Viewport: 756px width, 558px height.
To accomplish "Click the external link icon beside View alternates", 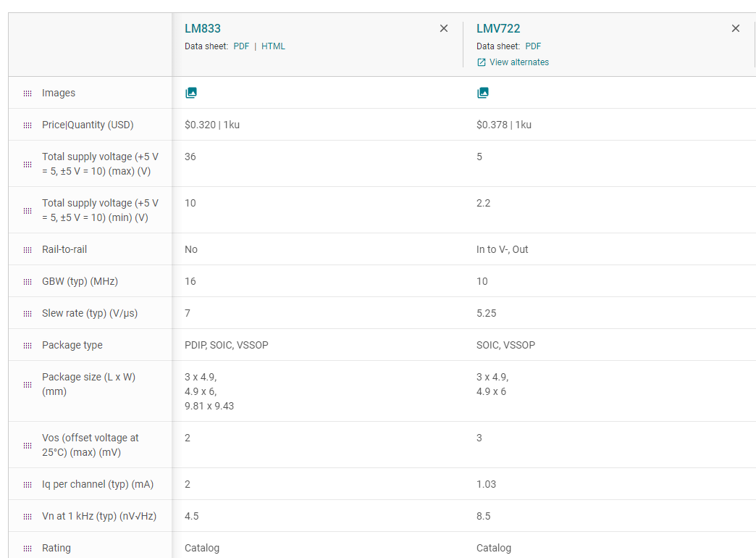I will (x=481, y=62).
